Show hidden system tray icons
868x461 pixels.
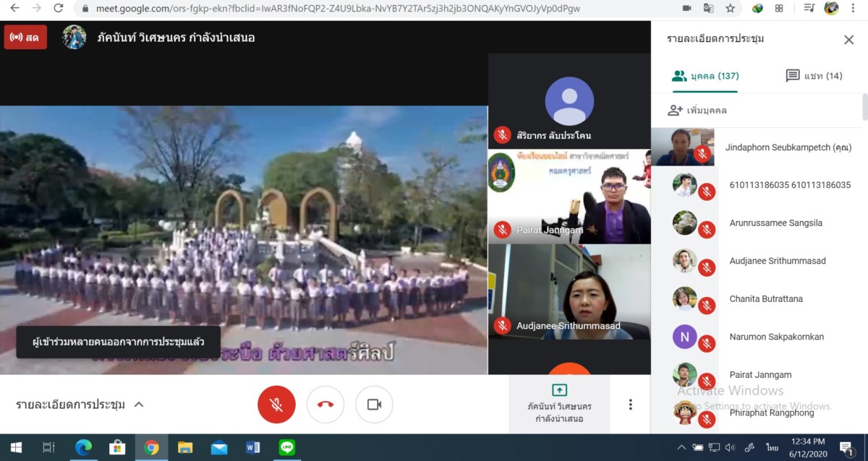[682, 447]
